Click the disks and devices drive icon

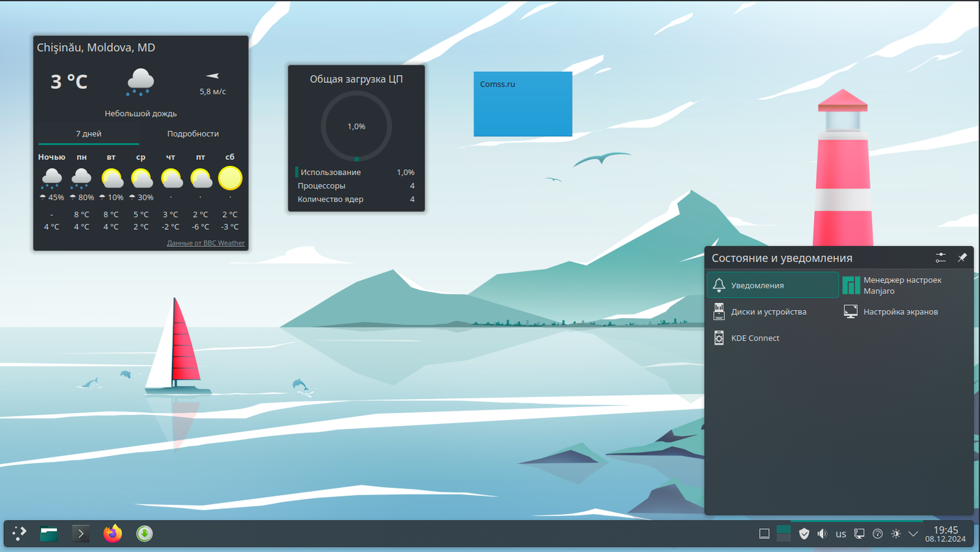[x=719, y=312]
